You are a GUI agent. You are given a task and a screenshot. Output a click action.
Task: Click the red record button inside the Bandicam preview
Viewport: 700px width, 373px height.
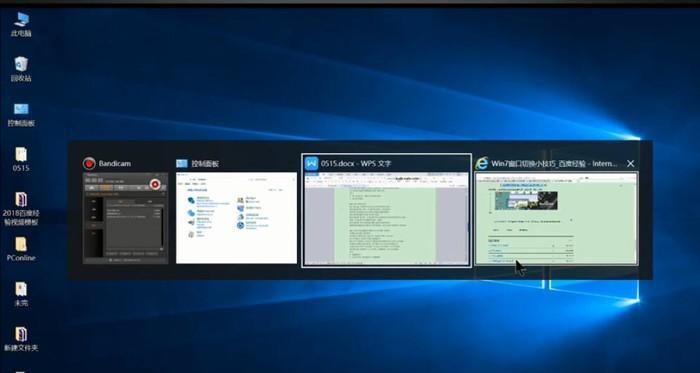click(x=155, y=184)
